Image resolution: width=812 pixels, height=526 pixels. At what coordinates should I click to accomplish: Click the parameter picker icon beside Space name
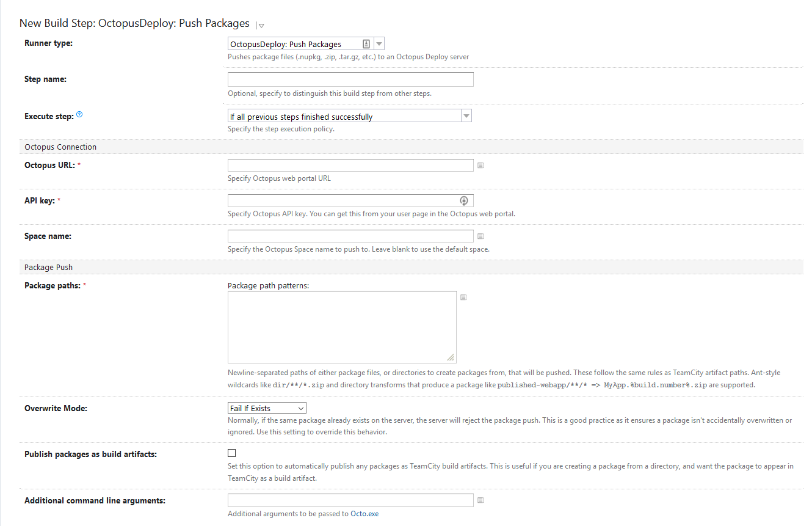coord(480,236)
